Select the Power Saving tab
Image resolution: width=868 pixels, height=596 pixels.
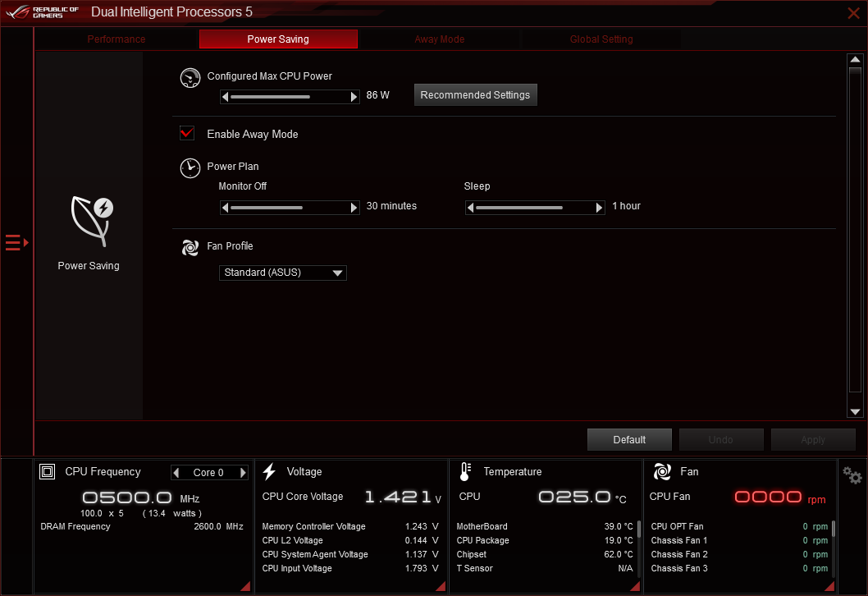[x=278, y=39]
